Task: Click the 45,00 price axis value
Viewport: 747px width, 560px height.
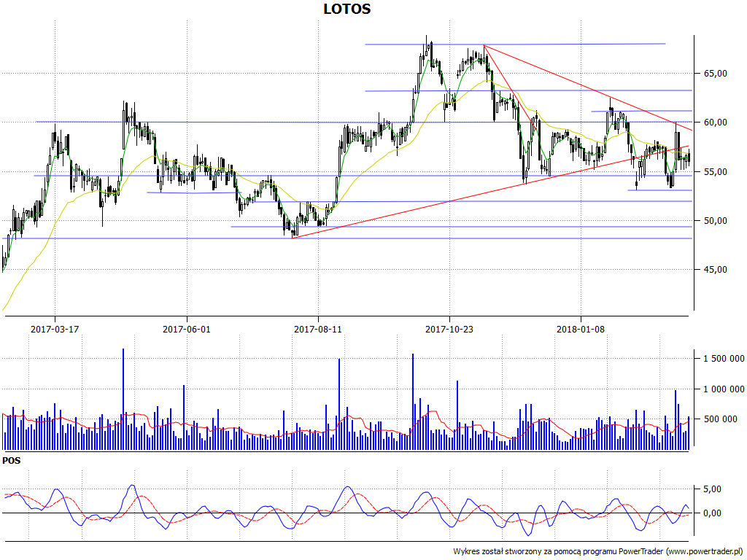Action: [716, 270]
